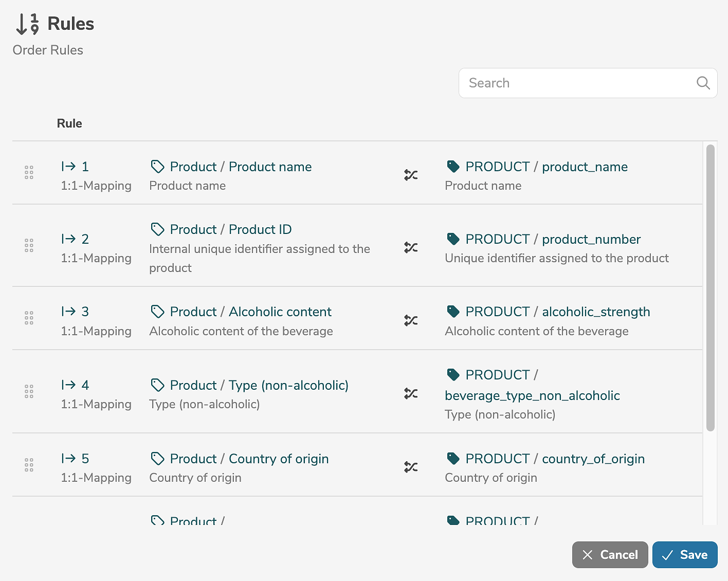This screenshot has height=581, width=728.
Task: Click the vertical scrollbar thumb of rules list
Action: pos(710,288)
